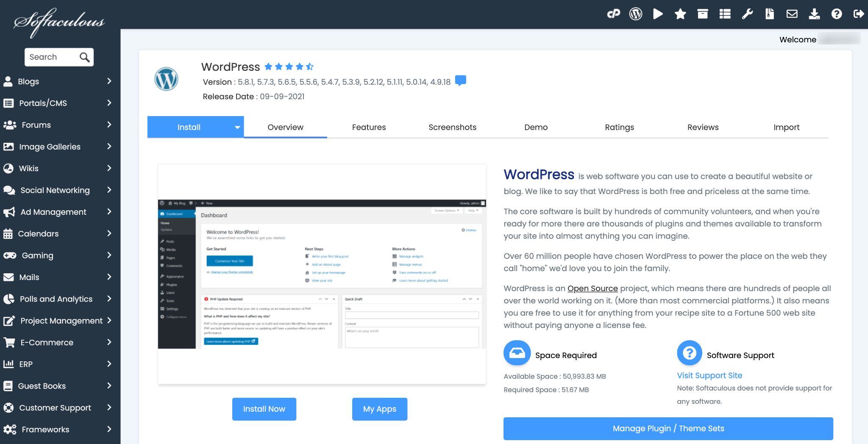
Task: Open Manage Plugin / Theme Sets
Action: 668,428
